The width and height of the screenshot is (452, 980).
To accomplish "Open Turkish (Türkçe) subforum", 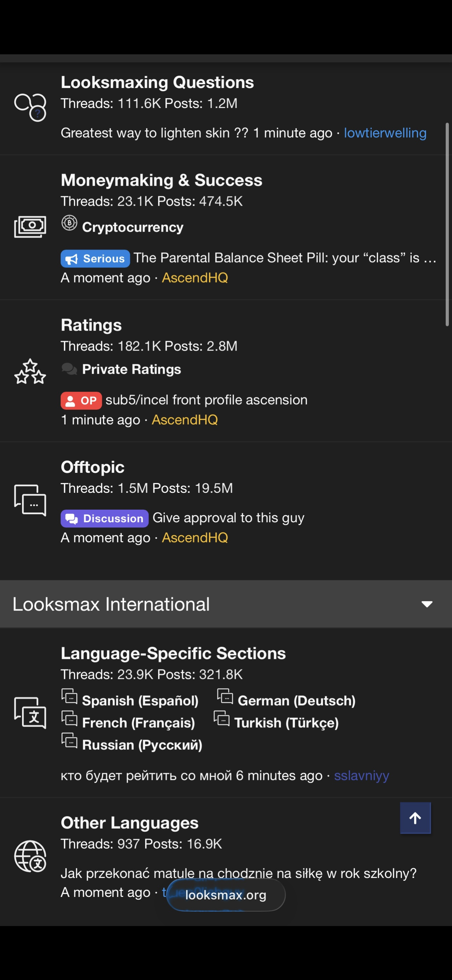I will (x=286, y=722).
